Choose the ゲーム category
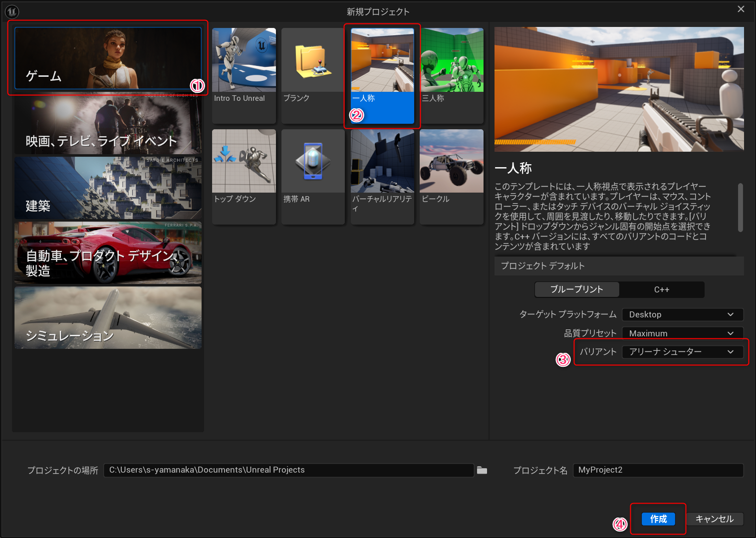This screenshot has height=538, width=756. [108, 58]
